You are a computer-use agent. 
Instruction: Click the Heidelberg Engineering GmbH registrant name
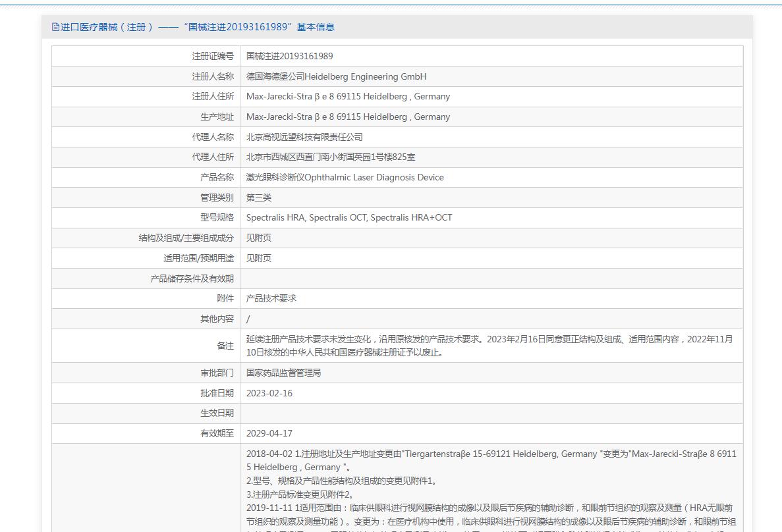click(x=336, y=76)
